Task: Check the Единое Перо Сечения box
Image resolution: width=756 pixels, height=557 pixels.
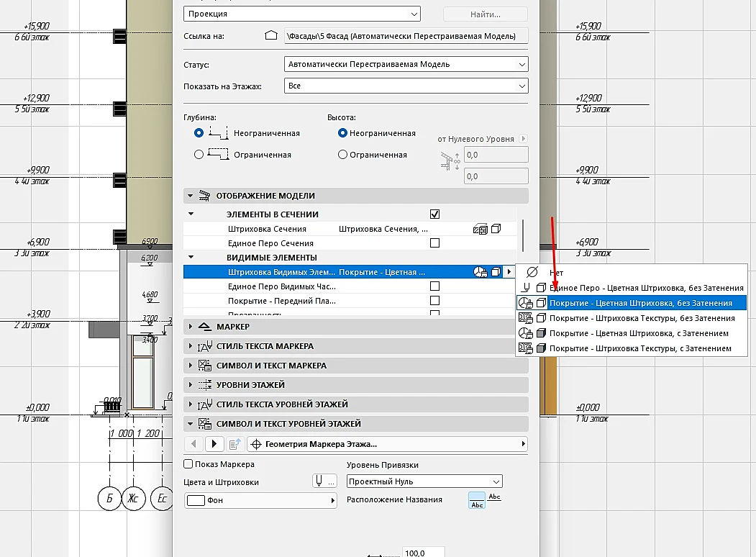Action: 434,243
